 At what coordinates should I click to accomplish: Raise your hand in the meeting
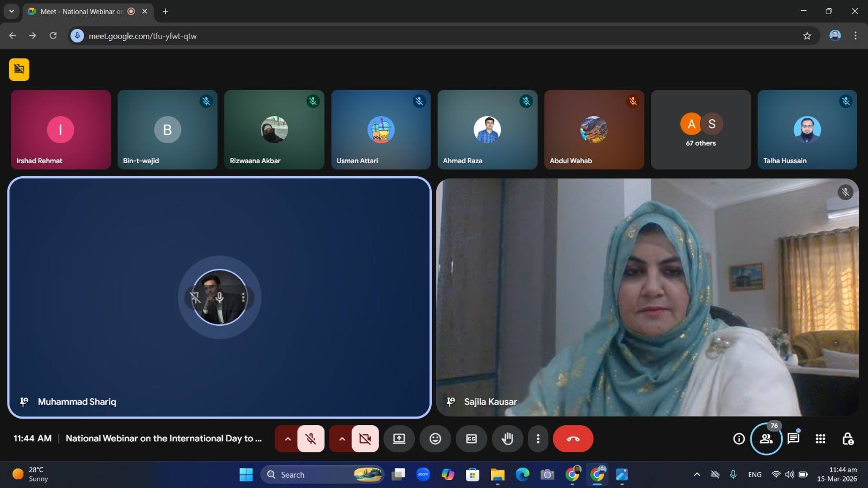point(507,439)
